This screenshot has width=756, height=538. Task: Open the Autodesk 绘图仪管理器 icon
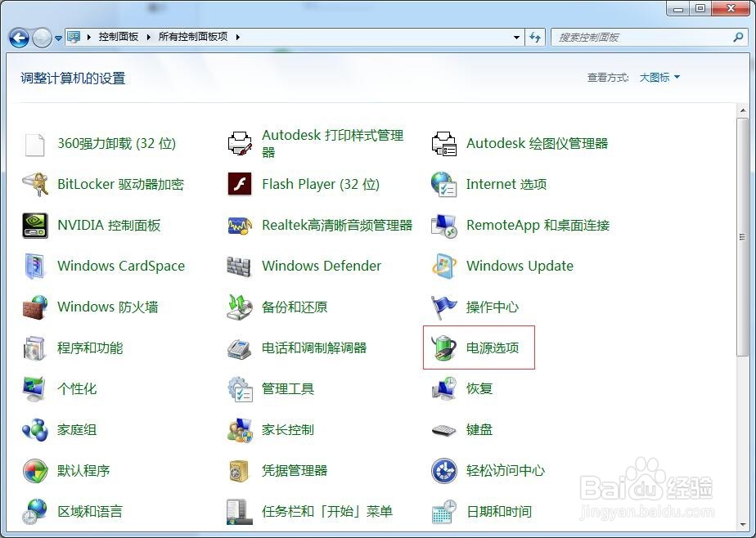[x=444, y=144]
